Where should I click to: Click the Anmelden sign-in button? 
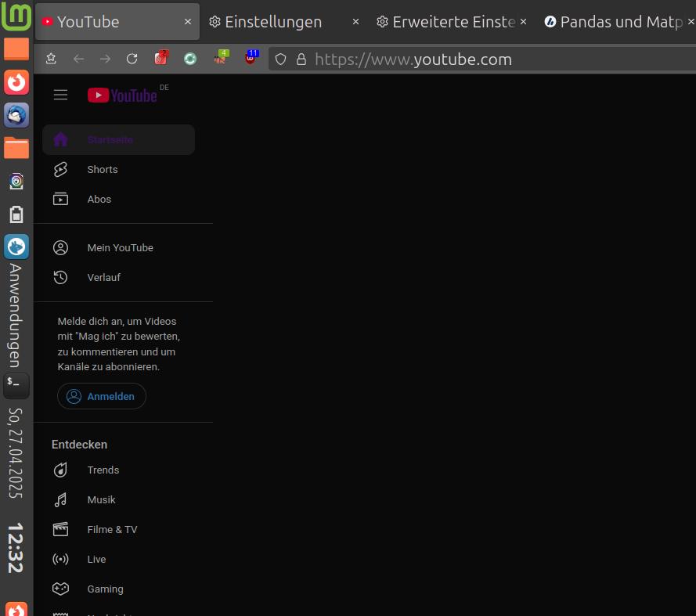102,396
